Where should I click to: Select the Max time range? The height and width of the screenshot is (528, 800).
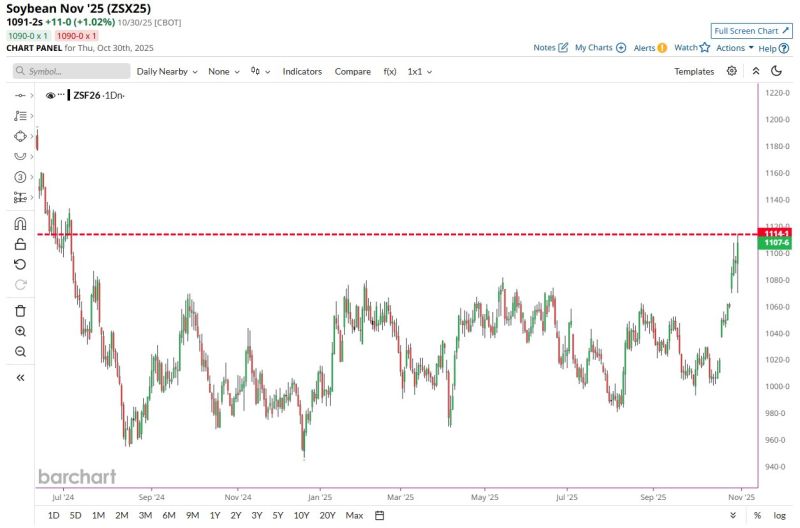pyautogui.click(x=354, y=515)
